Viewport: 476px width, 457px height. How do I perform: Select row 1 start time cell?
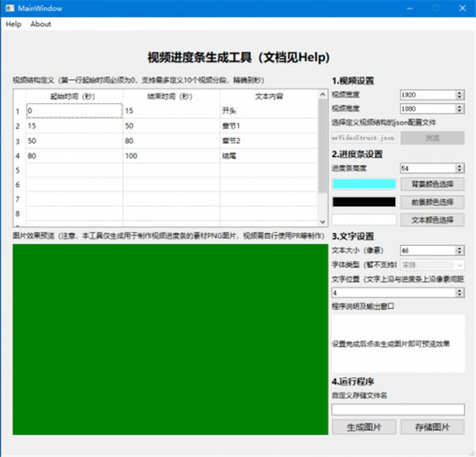(74, 110)
